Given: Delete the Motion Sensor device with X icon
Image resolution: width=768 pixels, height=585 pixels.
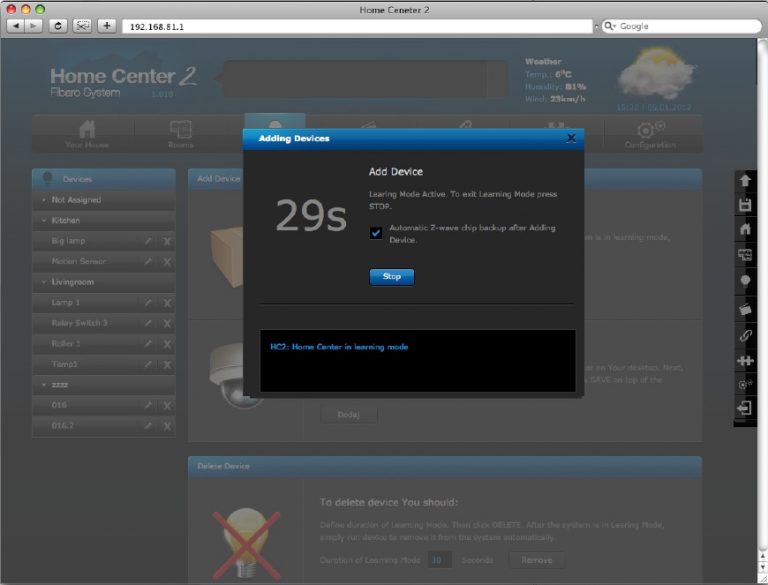Looking at the screenshot, I should click(167, 262).
